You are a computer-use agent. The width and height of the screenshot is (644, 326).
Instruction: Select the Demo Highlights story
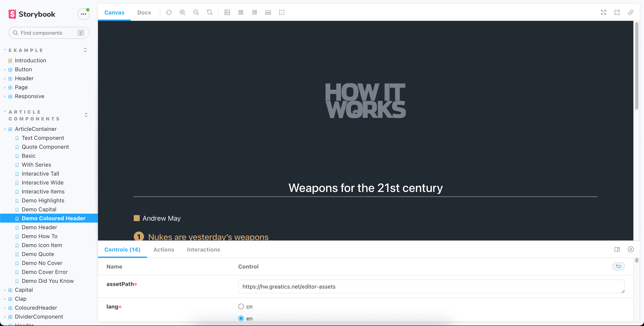43,201
